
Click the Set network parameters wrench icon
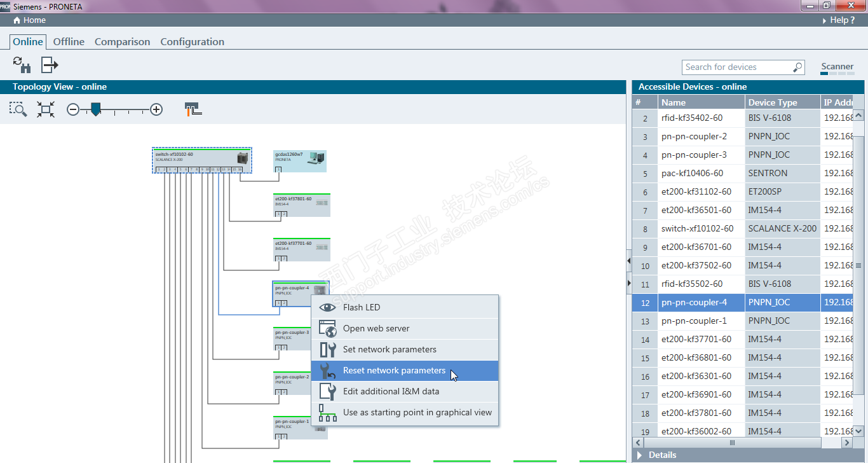coord(327,349)
